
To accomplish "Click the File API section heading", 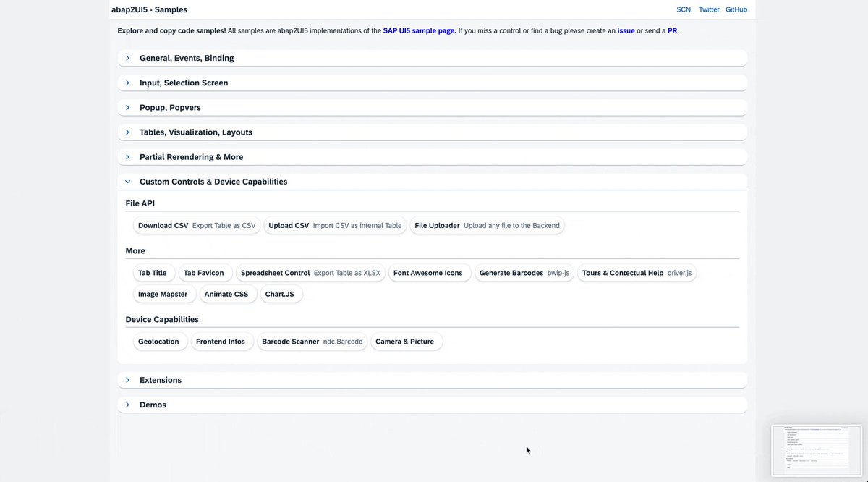I will pyautogui.click(x=140, y=203).
